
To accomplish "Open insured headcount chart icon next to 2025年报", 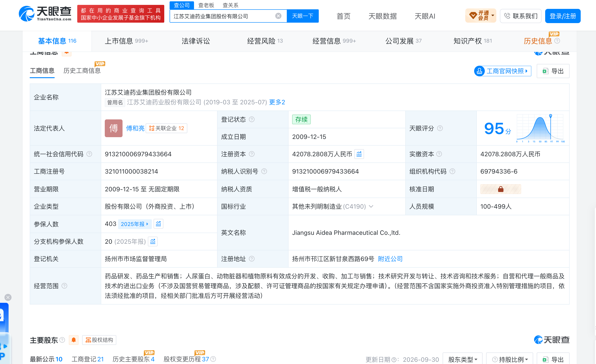I will click(158, 224).
